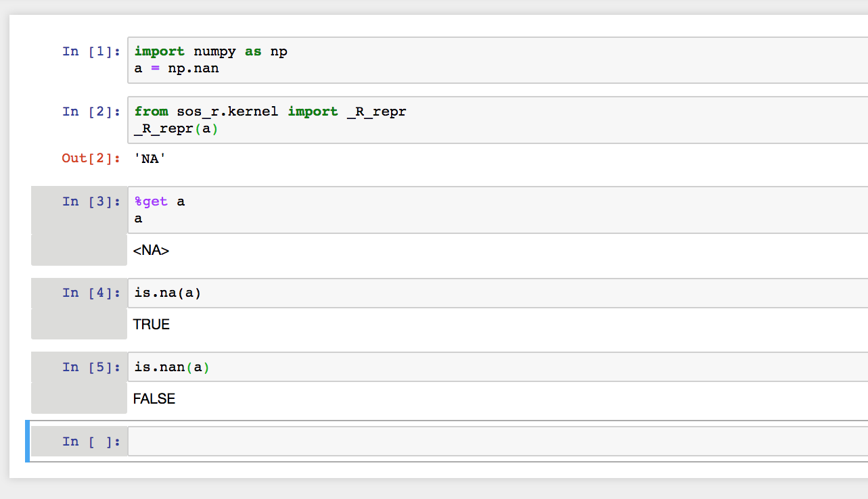The height and width of the screenshot is (499, 868).
Task: Click the is.nan(a) code cell
Action: pos(171,366)
